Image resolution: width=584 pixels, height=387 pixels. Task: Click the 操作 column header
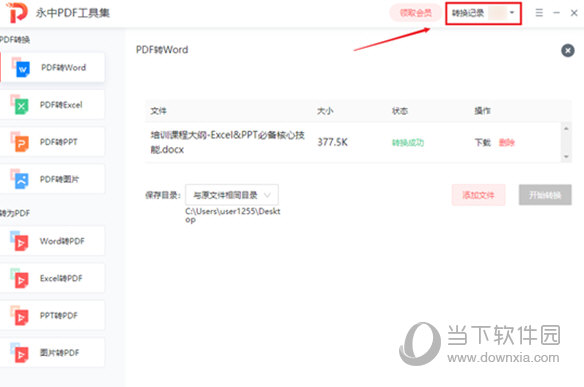click(482, 111)
